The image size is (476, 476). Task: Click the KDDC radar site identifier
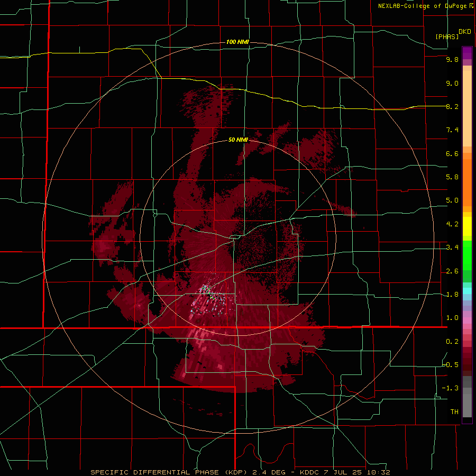pos(310,472)
